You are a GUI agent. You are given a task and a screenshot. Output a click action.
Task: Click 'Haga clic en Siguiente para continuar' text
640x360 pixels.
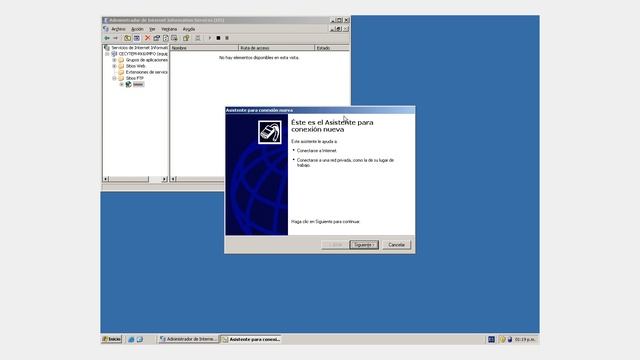tap(326, 222)
